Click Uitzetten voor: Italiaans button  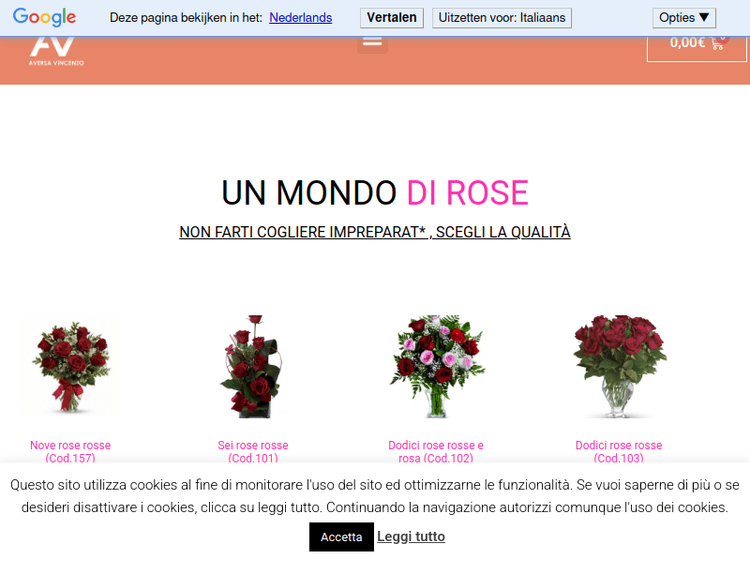click(x=501, y=17)
